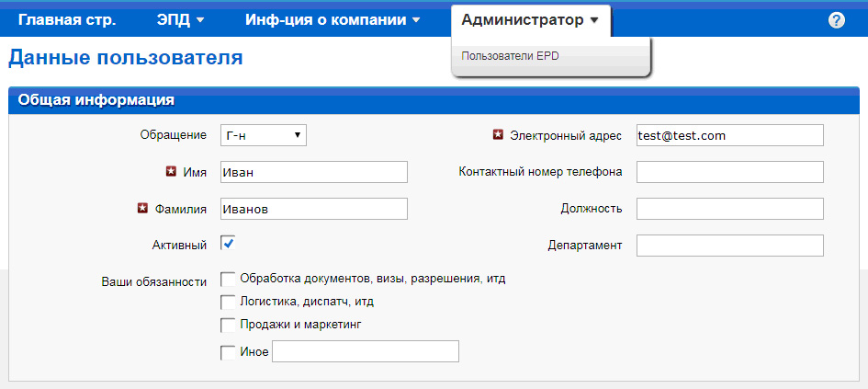Tick the Логистика, диспатч checkbox
Viewport: 868px width, 389px height.
point(228,302)
